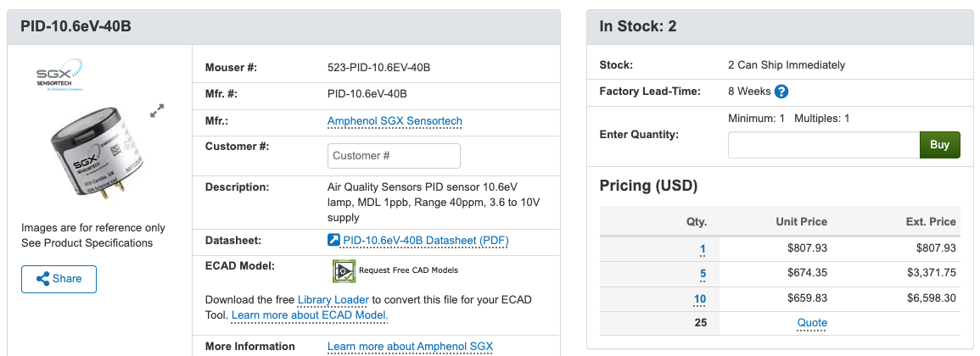Screen dimensions: 980x356
Task: Click the 'Unit Price' column header
Action: coord(801,222)
